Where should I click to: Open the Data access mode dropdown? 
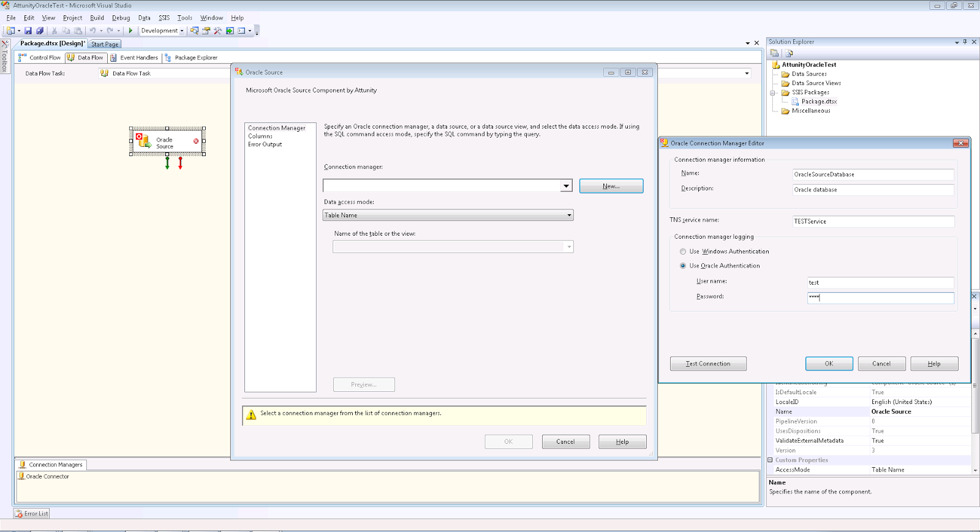tap(569, 215)
